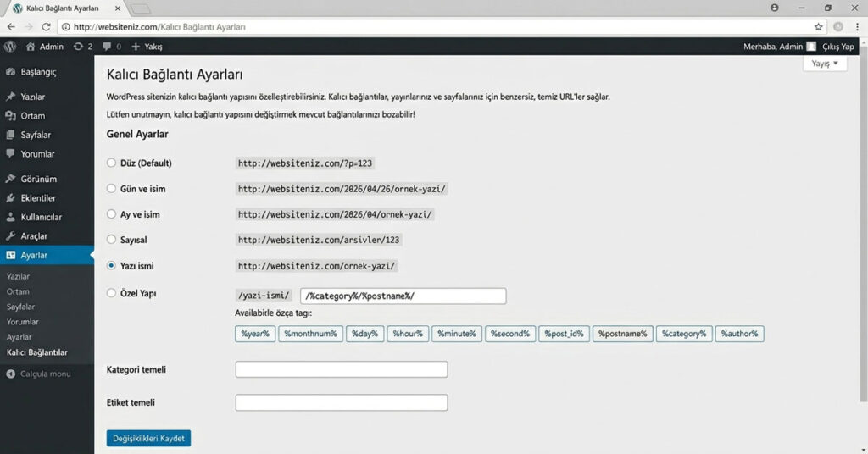Click the Etiket temeli input field
Screen dimensions: 868x454
click(x=342, y=402)
